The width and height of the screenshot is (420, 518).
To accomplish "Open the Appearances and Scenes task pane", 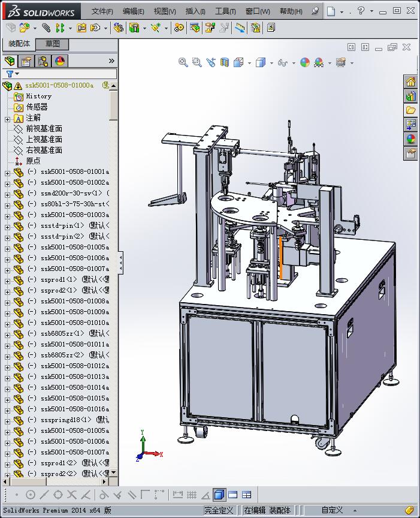I will 410,138.
